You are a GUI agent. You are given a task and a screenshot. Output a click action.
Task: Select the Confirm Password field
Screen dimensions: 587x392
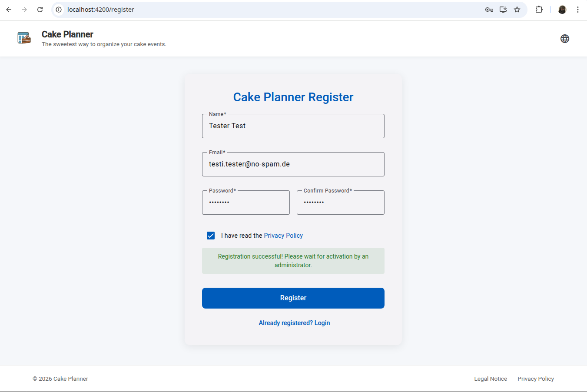tap(340, 203)
